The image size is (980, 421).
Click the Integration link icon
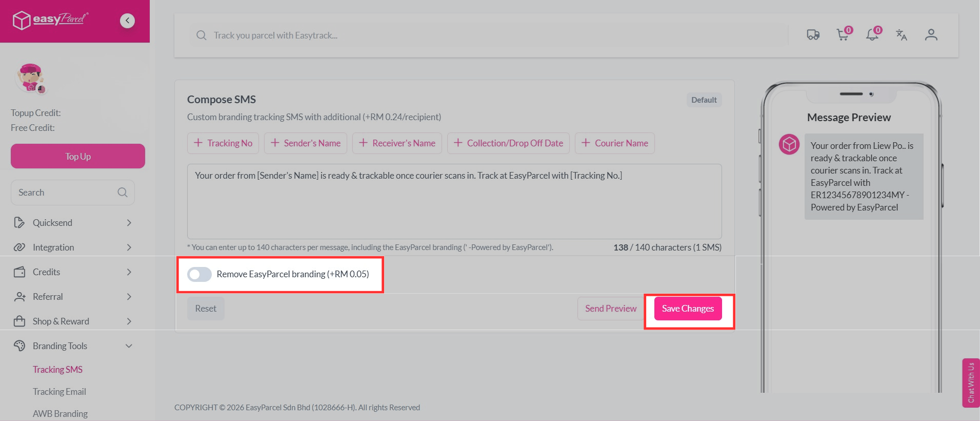click(x=19, y=247)
